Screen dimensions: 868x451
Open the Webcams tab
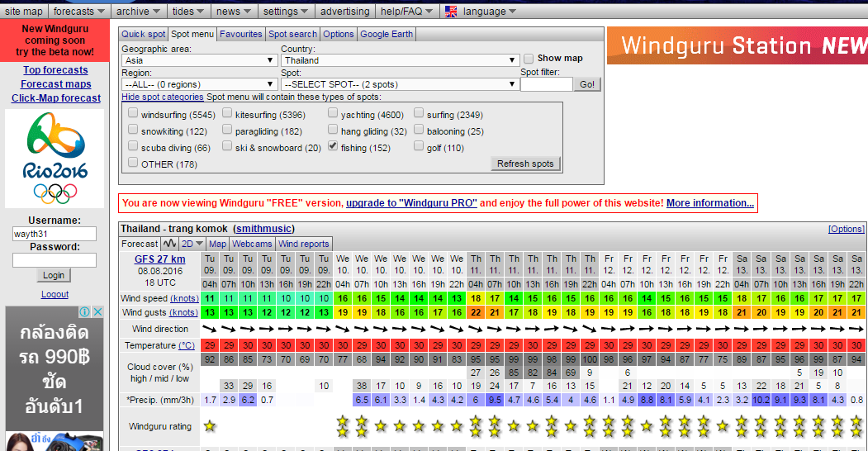[252, 244]
